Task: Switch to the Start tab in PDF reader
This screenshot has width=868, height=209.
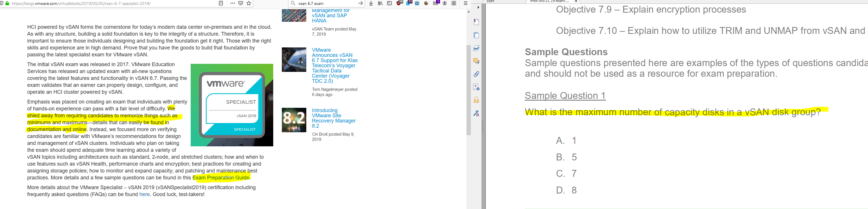Action: coord(491,1)
